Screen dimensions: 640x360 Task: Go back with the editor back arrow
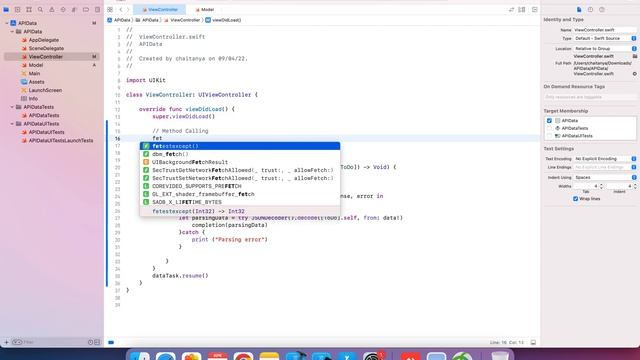[121, 9]
